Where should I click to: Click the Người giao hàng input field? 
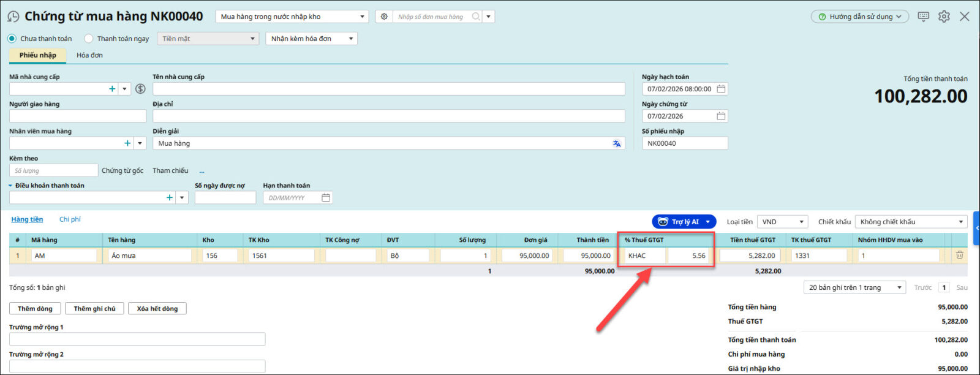coord(78,116)
